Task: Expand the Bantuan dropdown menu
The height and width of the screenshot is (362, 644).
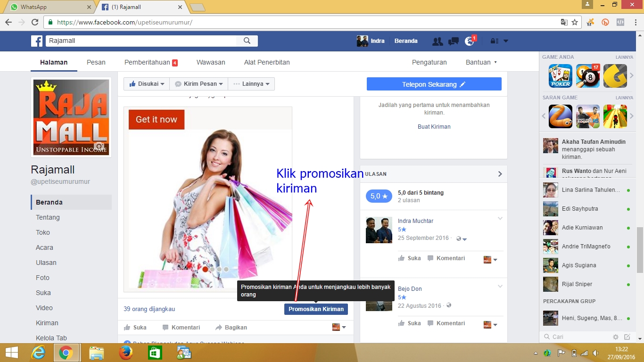Action: (x=481, y=62)
